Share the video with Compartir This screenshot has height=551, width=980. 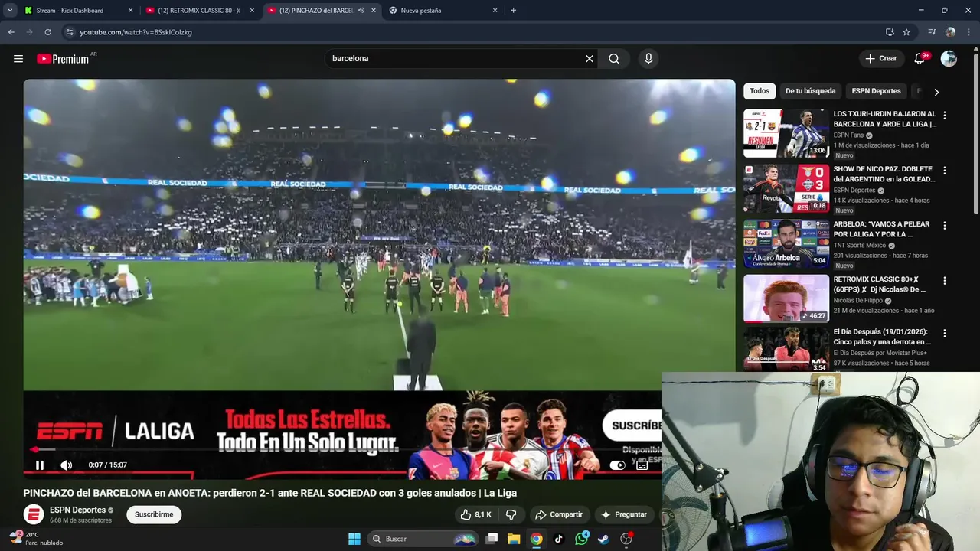[559, 514]
